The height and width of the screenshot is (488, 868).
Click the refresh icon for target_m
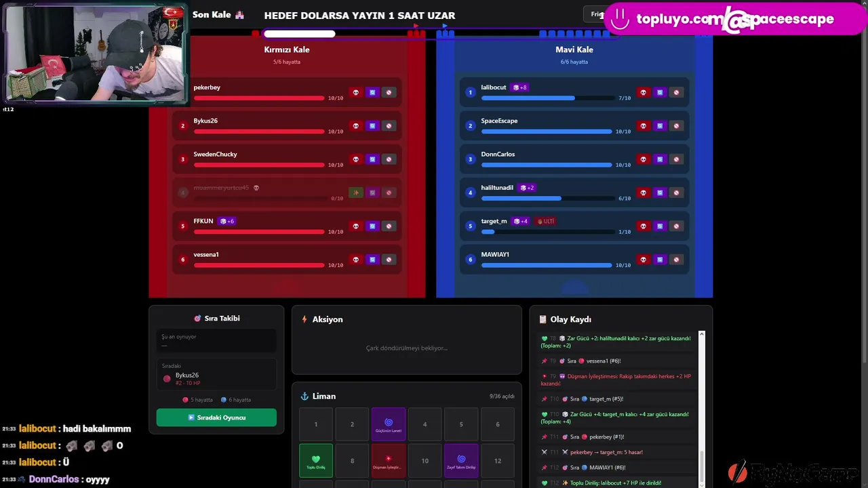[660, 226]
